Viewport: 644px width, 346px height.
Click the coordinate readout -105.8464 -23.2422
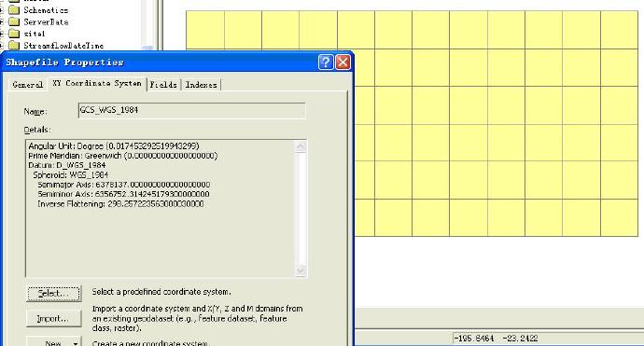coord(496,339)
